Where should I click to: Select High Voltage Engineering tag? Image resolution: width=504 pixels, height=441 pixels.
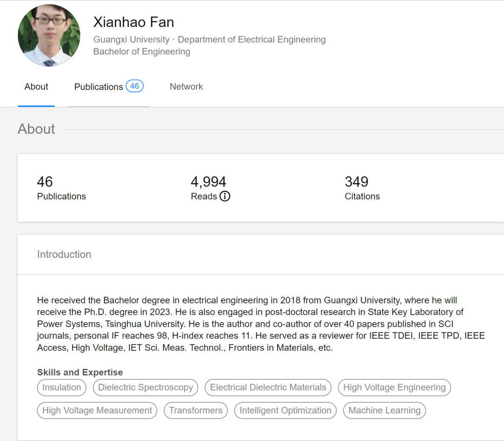(394, 387)
